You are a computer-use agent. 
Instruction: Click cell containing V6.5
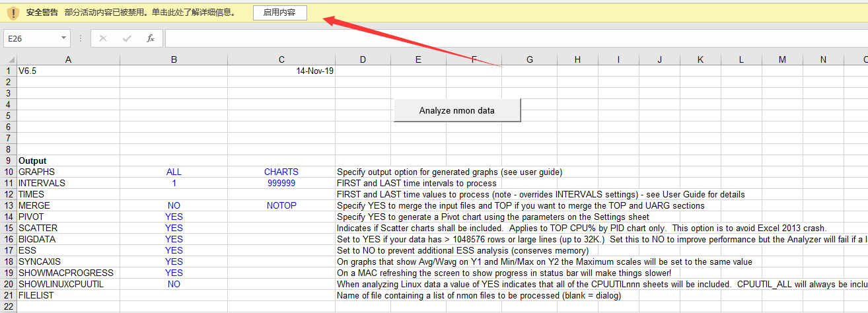(x=68, y=71)
